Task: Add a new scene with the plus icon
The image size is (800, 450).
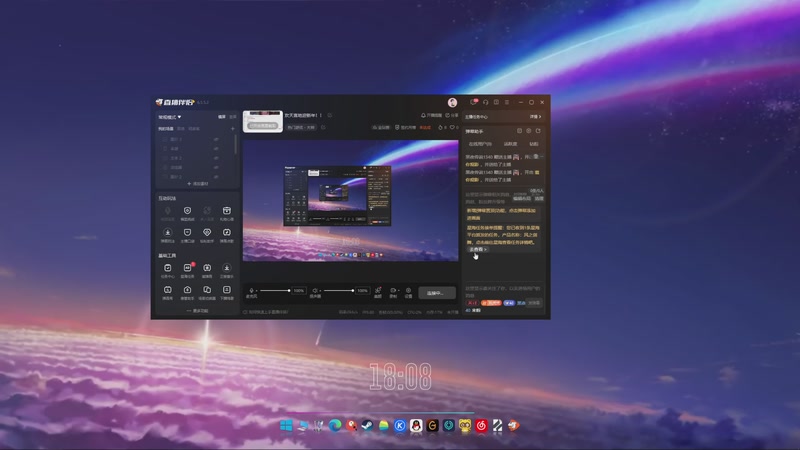Action: pyautogui.click(x=233, y=129)
